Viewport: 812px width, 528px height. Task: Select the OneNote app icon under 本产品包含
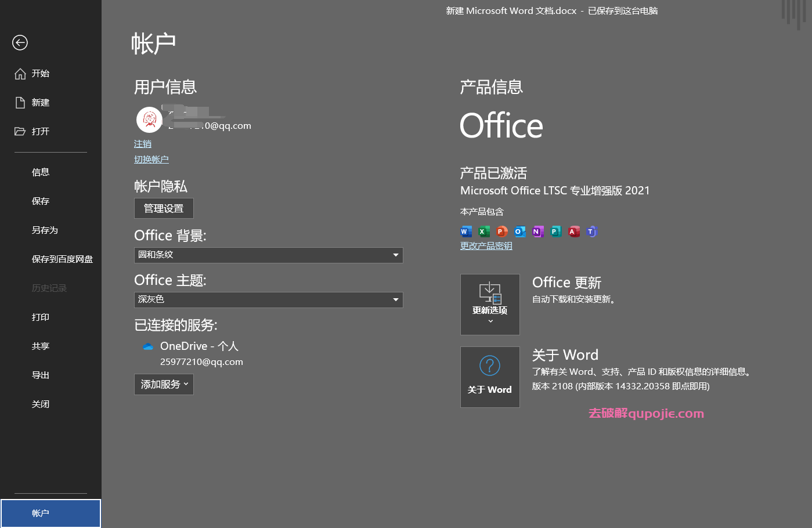538,232
